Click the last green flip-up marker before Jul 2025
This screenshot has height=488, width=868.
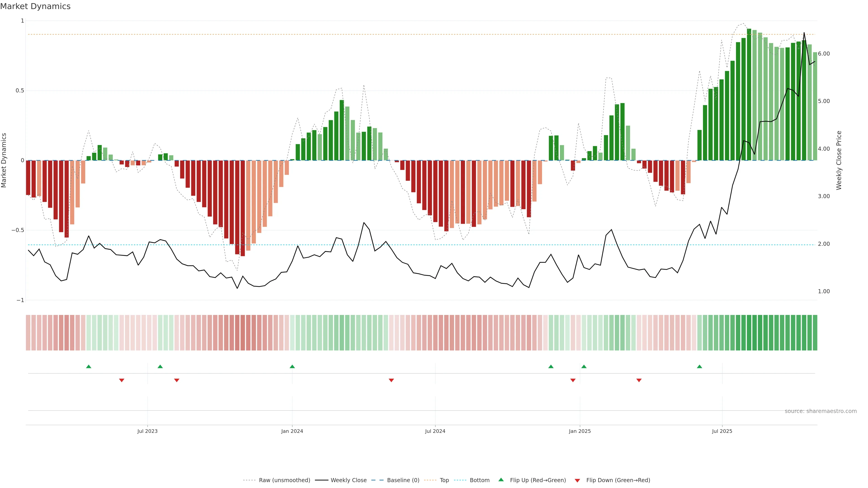coord(700,366)
